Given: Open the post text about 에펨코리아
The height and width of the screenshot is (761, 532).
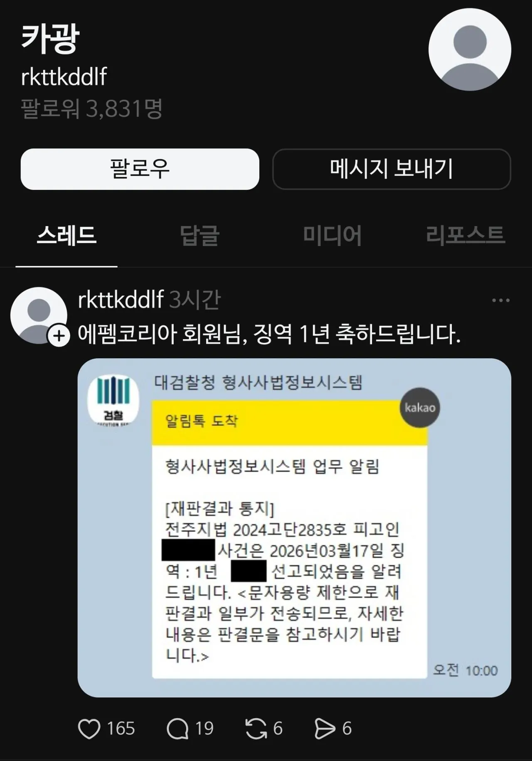Looking at the screenshot, I should [269, 334].
